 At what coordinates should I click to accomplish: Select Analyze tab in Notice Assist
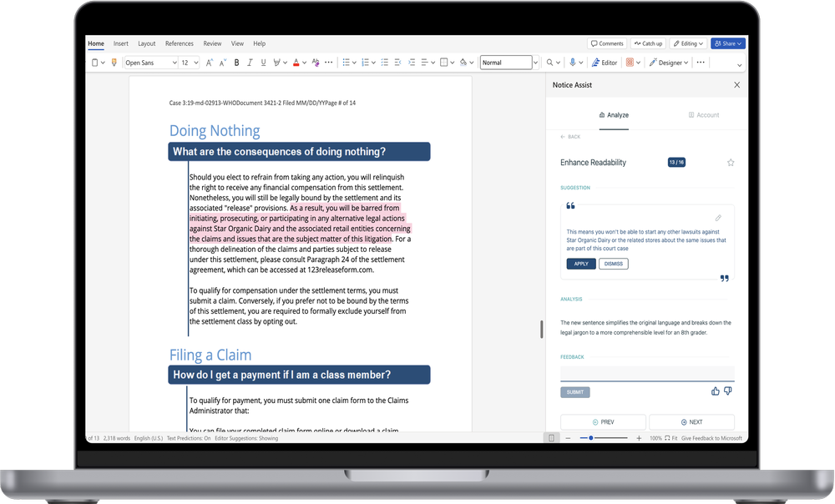click(x=614, y=115)
